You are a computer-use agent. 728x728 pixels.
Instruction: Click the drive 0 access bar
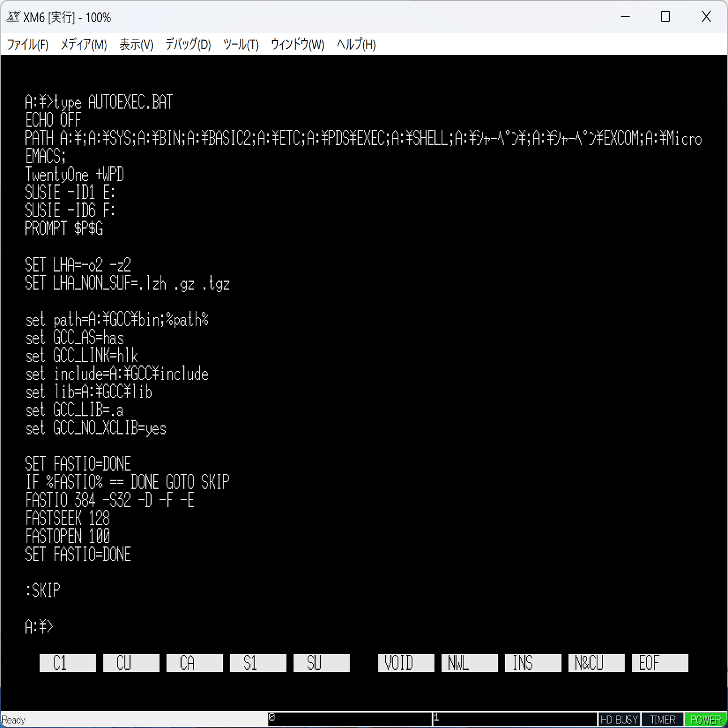pos(351,718)
